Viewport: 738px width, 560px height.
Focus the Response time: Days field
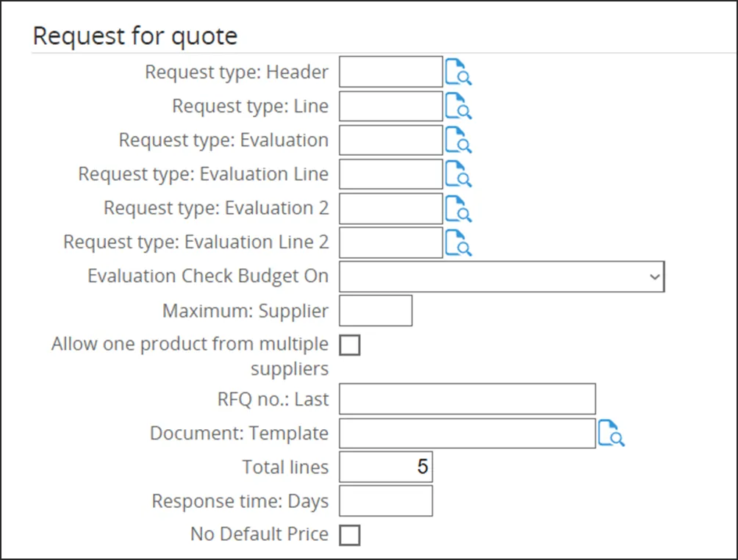(385, 501)
